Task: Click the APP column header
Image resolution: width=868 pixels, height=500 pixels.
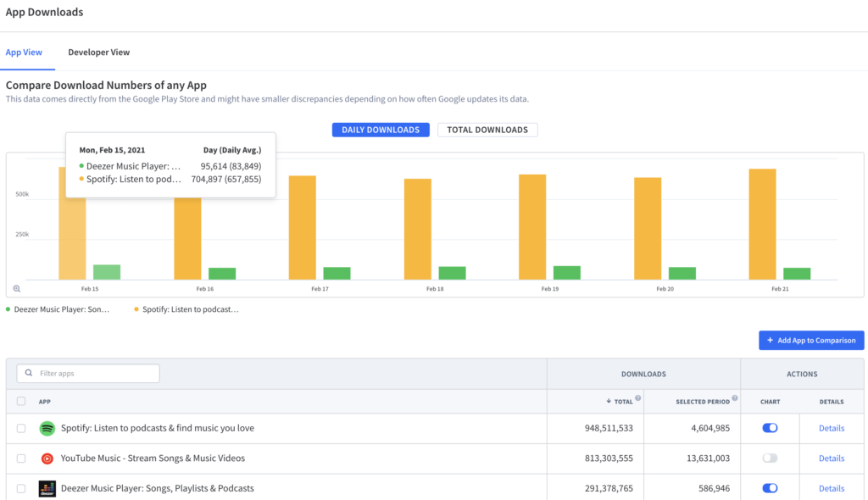Action: (x=45, y=402)
